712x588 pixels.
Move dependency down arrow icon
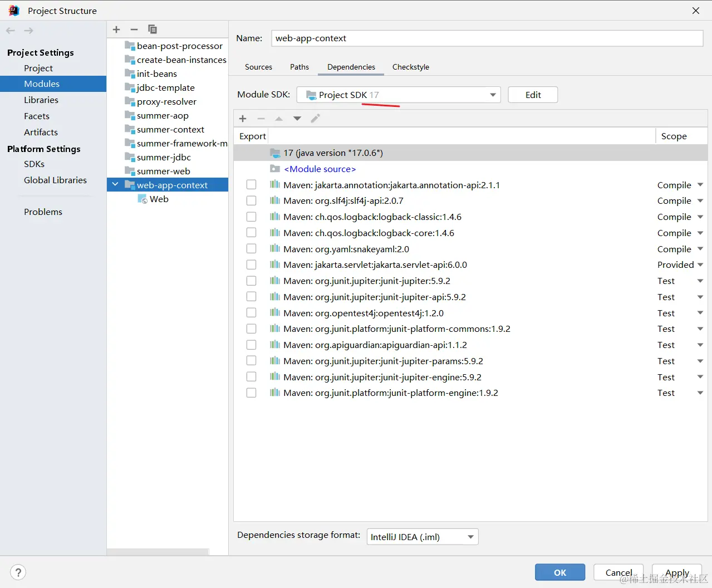pyautogui.click(x=297, y=119)
